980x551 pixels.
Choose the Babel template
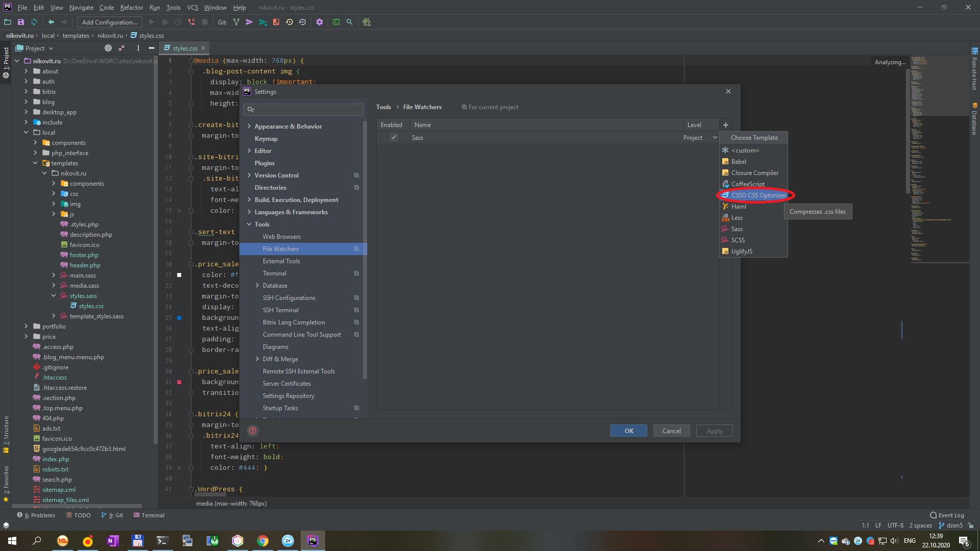coord(753,162)
